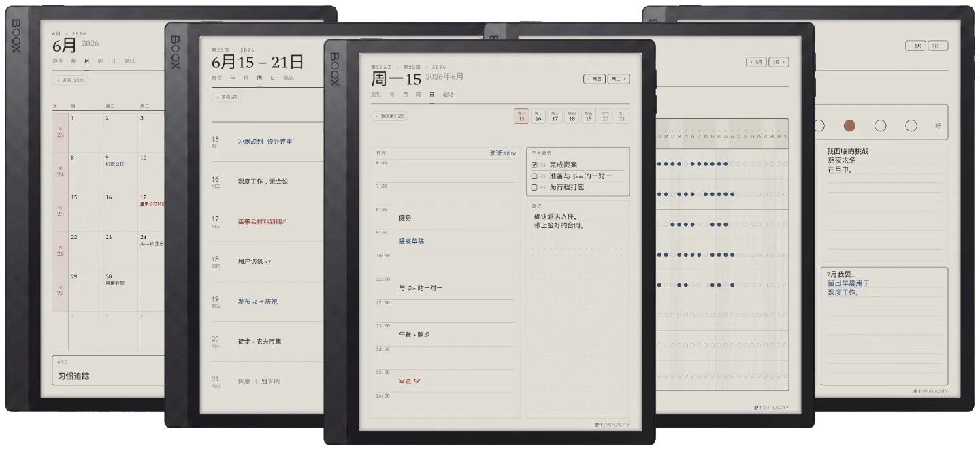Select the 8:00 健身 schedule entry
The height and width of the screenshot is (450, 980).
(405, 218)
